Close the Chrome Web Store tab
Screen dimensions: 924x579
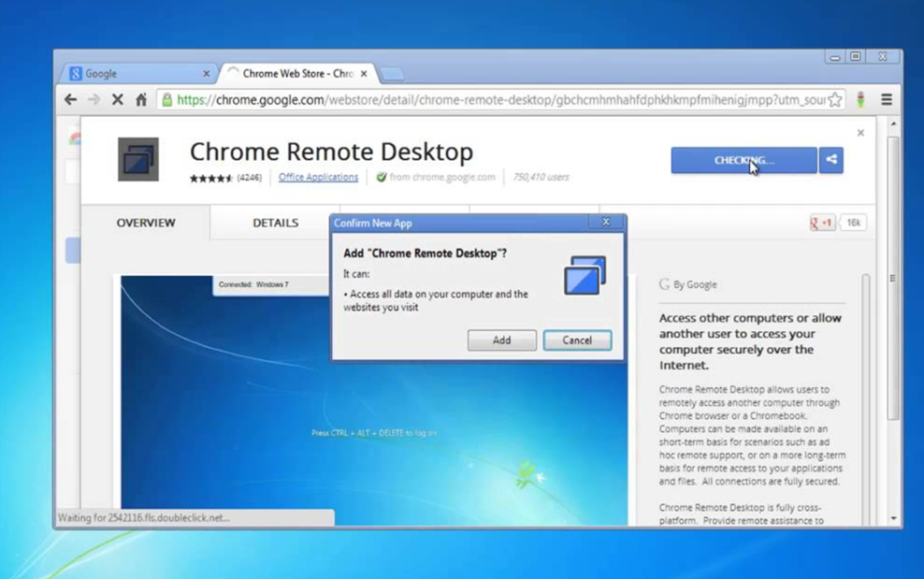pos(364,74)
